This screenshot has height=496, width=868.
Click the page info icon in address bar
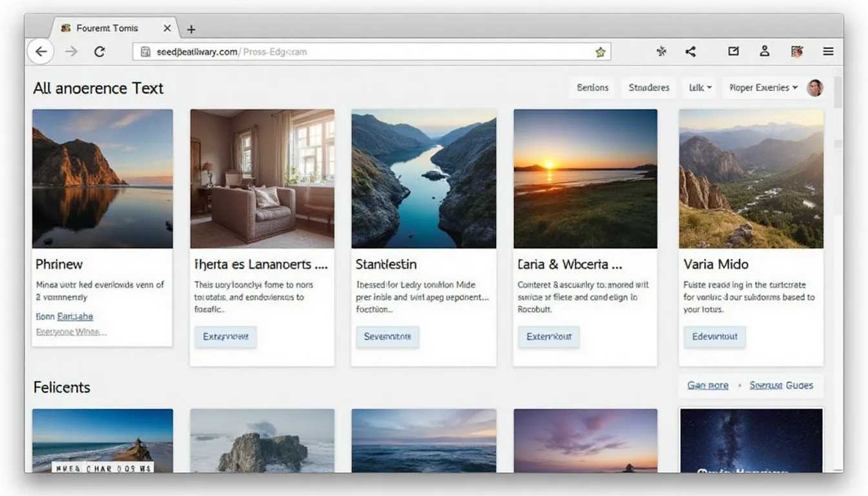(145, 52)
